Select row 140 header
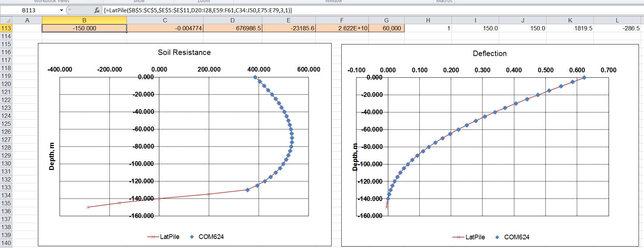644x248 pixels. pos(6,243)
